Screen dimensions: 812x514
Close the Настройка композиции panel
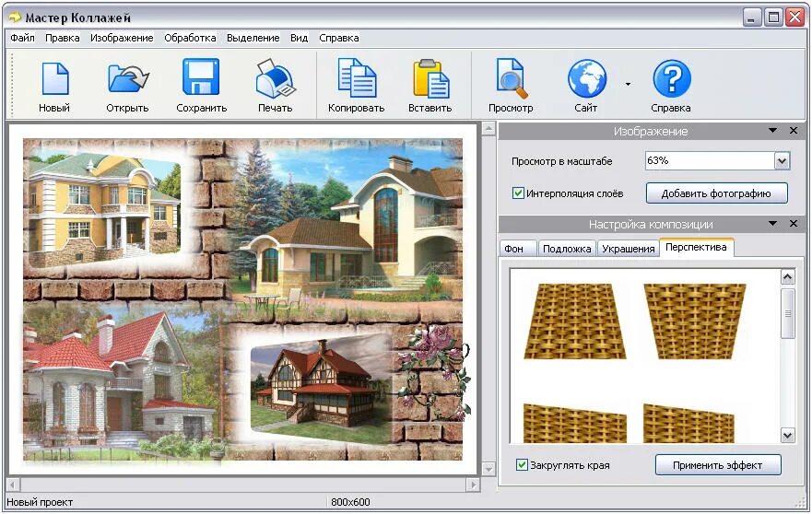point(794,224)
